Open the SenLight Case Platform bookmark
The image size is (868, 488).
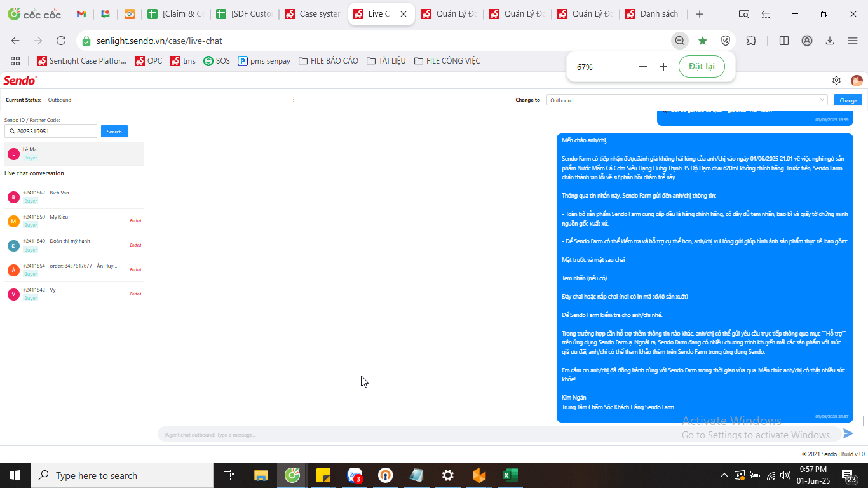(x=82, y=61)
